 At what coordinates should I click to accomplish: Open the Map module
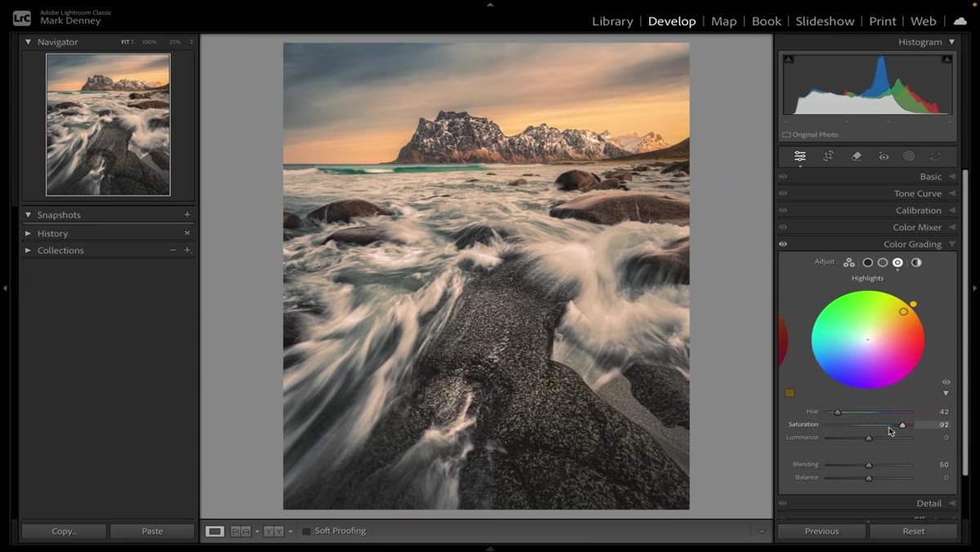(x=724, y=21)
